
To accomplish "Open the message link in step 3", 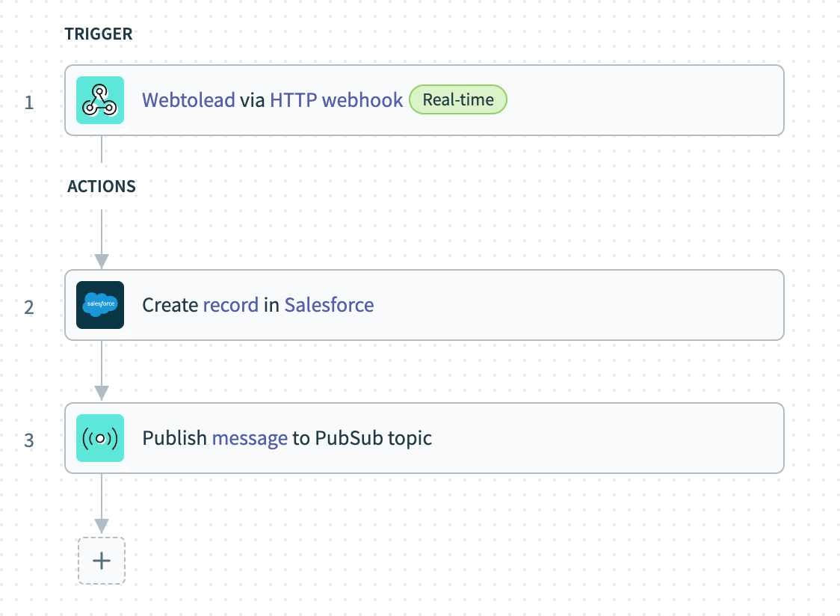I will point(250,438).
